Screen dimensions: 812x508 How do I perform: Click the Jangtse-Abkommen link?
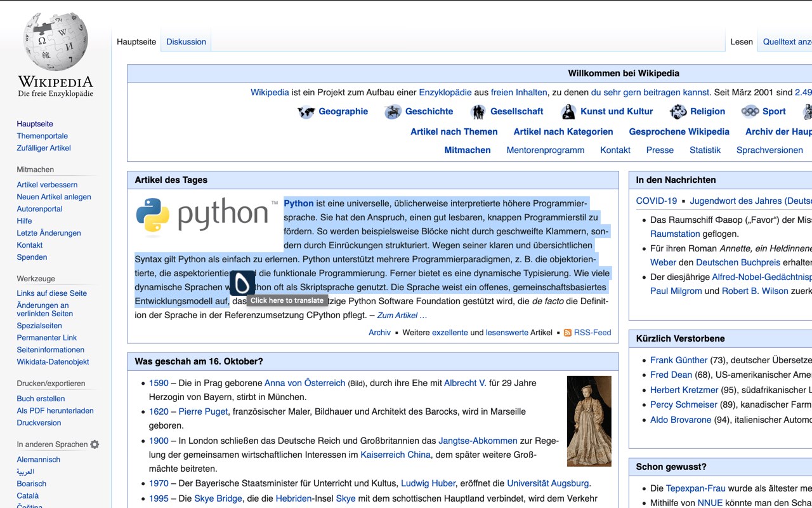click(478, 441)
